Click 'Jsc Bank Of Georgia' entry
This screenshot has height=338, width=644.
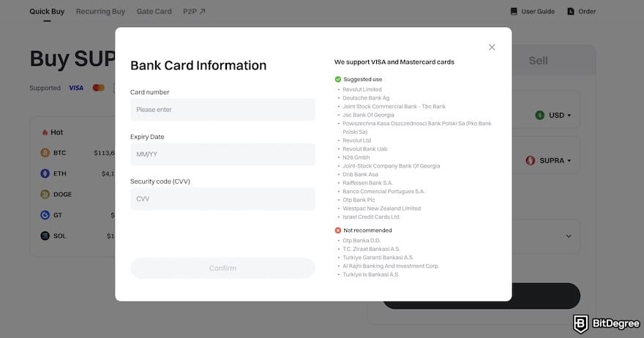(368, 115)
